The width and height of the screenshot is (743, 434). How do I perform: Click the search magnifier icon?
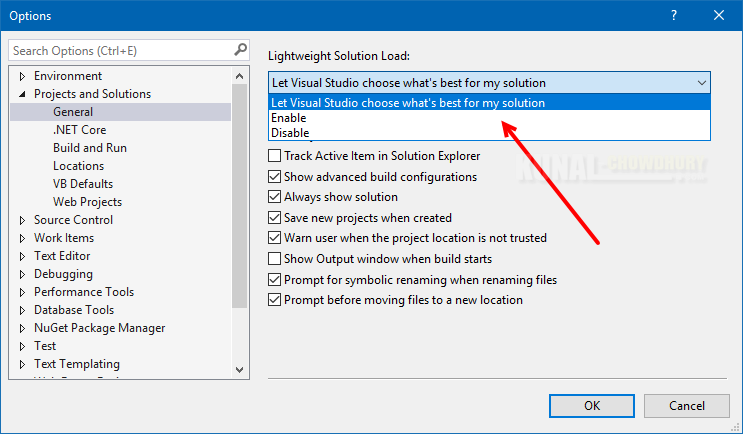click(240, 50)
